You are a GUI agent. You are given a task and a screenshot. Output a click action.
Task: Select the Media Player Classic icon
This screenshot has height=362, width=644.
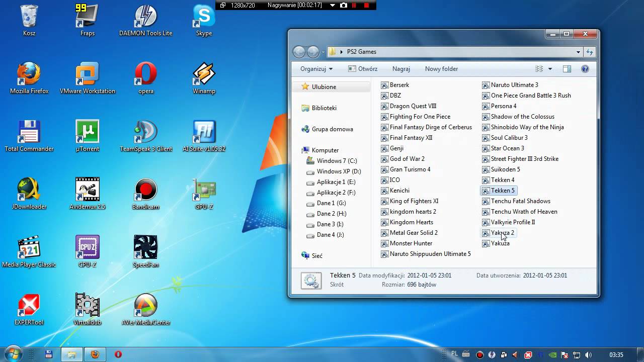pyautogui.click(x=29, y=252)
